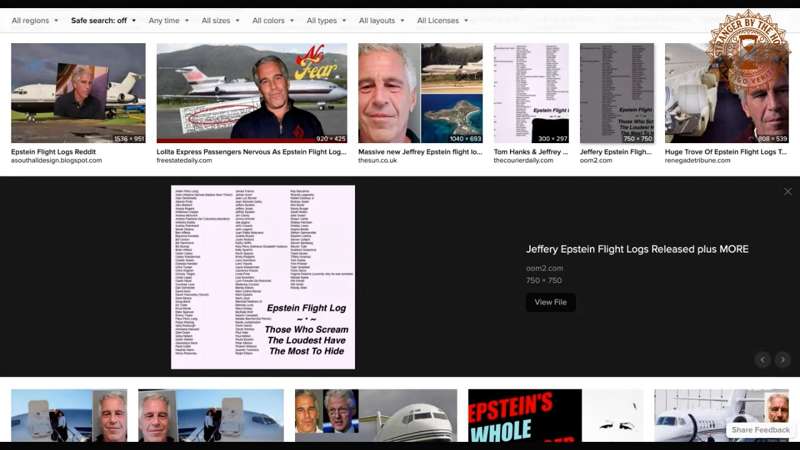800x450 pixels.
Task: Expand the All types filter
Action: click(326, 20)
